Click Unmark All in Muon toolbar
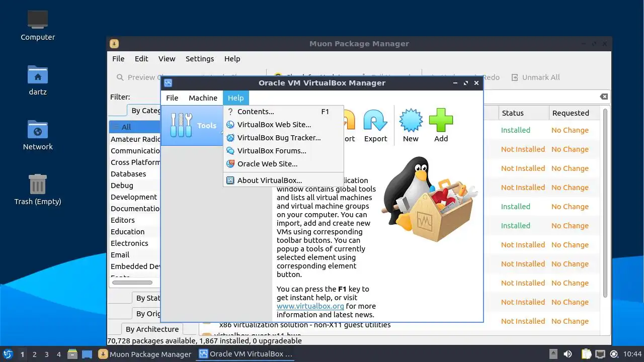This screenshot has width=644, height=362. click(x=535, y=77)
